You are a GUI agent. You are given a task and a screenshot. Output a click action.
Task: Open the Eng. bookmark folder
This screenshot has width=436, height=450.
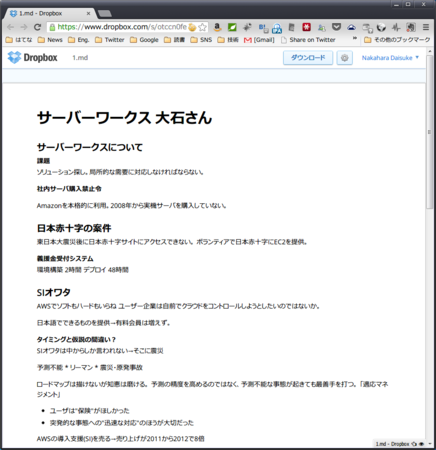coord(79,40)
